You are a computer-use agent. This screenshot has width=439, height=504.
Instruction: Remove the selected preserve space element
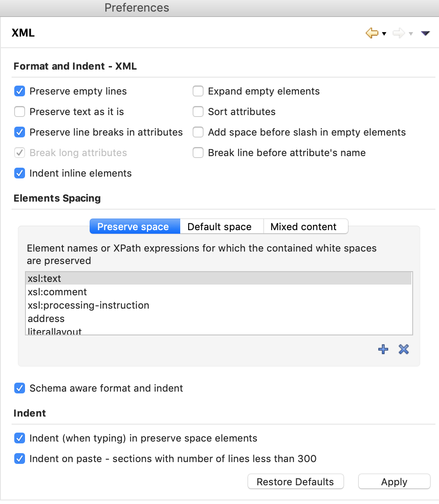[403, 349]
